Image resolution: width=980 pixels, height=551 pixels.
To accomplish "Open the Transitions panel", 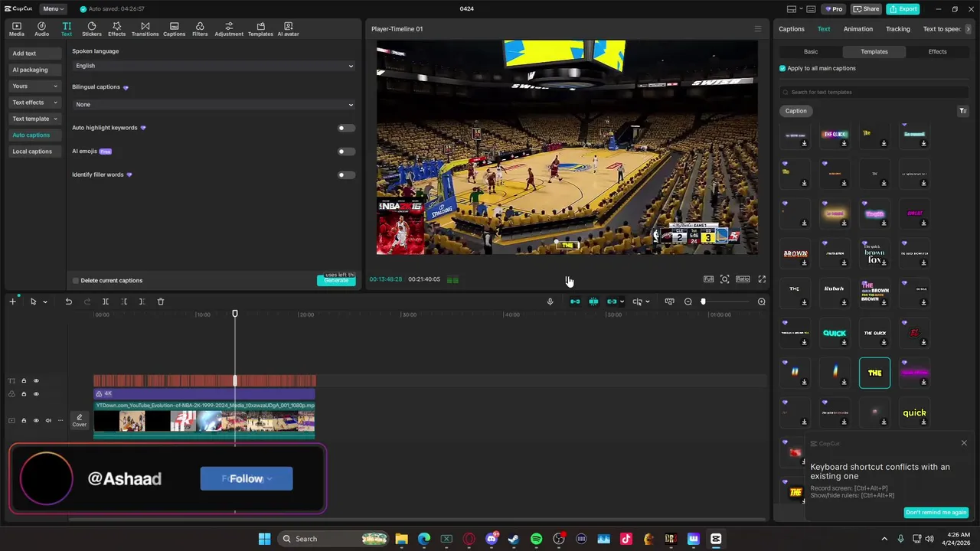I will (x=145, y=29).
